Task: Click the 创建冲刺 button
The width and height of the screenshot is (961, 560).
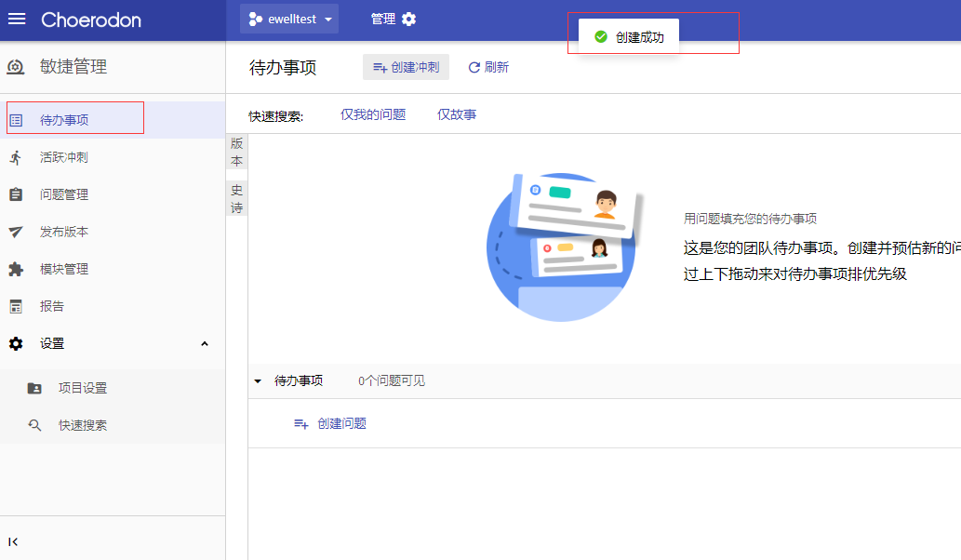Action: [x=406, y=67]
